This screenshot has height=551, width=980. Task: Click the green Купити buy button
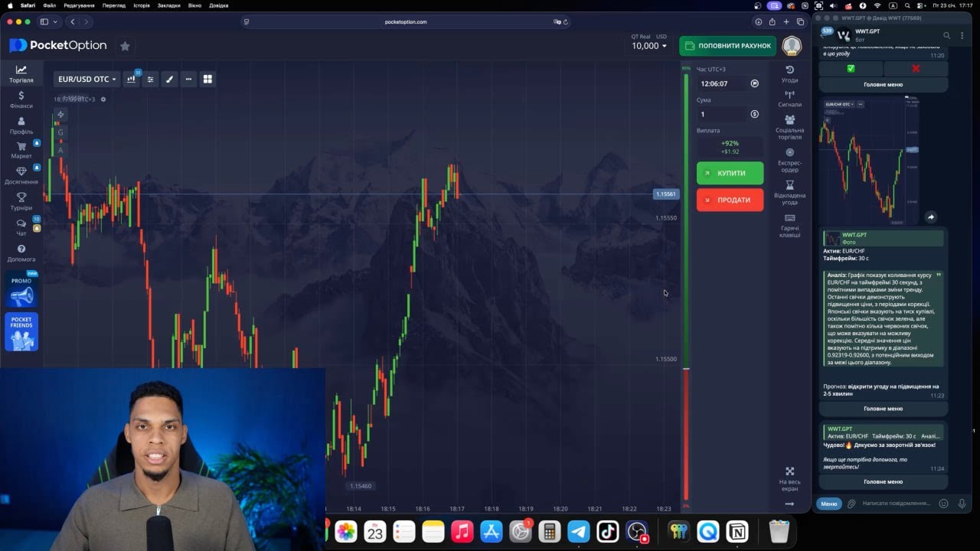tap(730, 173)
